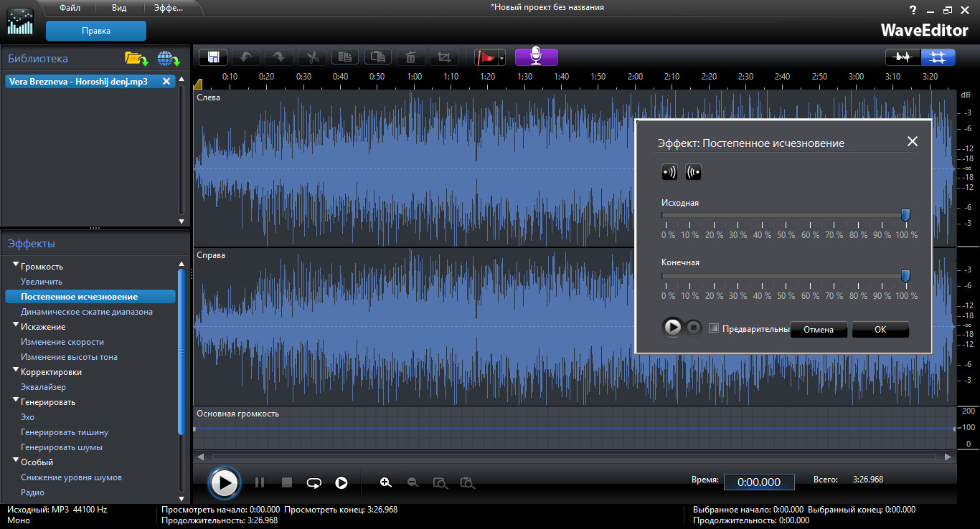This screenshot has height=529, width=980.
Task: Enable the preview checkbox in effect dialog
Action: [714, 328]
